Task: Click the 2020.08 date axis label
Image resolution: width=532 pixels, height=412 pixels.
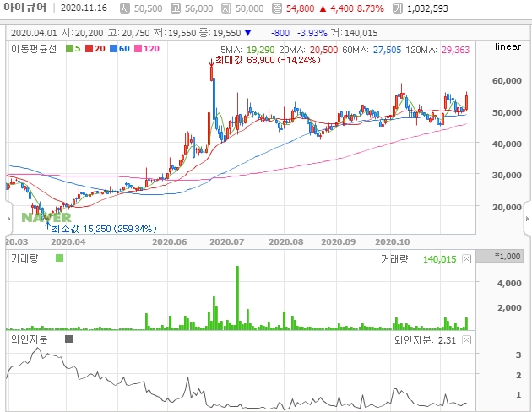Action: [x=286, y=241]
